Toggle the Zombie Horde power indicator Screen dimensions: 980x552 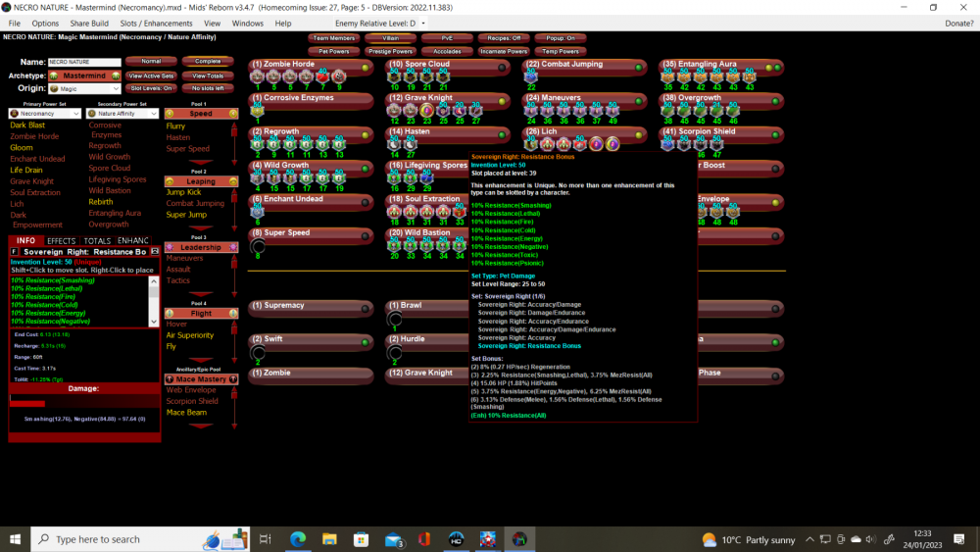(365, 67)
